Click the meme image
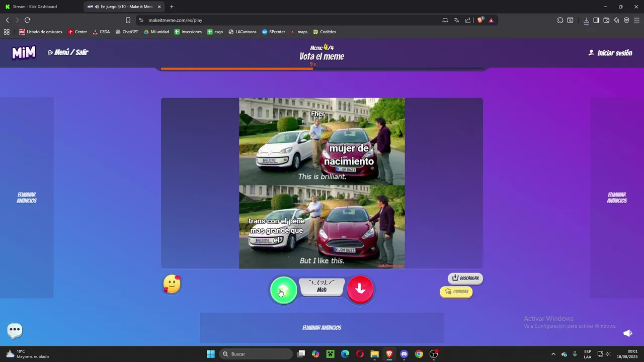This screenshot has width=644, height=362. point(322,183)
